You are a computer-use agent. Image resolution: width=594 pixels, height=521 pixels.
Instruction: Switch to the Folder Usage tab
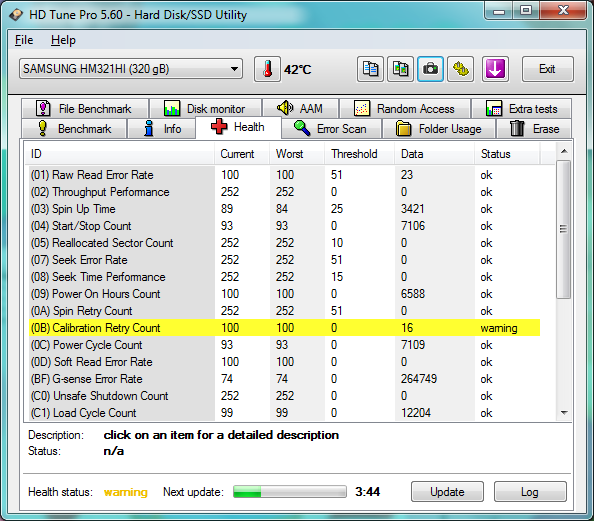point(439,128)
